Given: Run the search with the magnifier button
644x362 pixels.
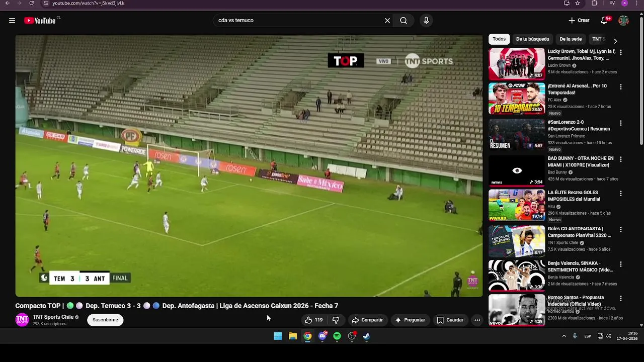Looking at the screenshot, I should click(404, 21).
